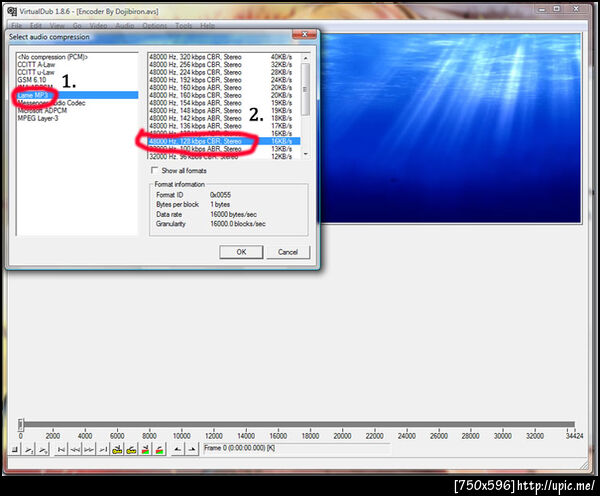Click the timeline track near frame 16000

pyautogui.click(x=278, y=424)
